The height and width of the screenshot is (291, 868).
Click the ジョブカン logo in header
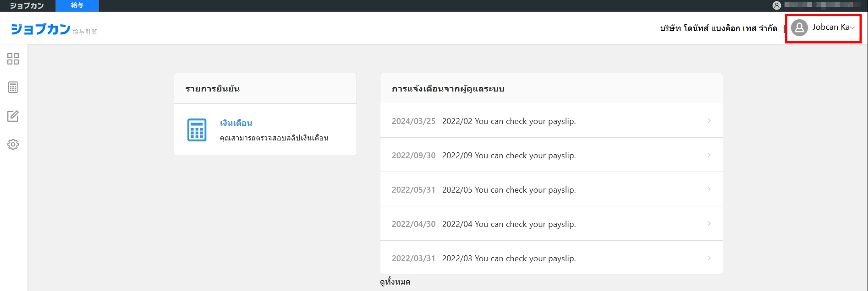pyautogui.click(x=41, y=29)
